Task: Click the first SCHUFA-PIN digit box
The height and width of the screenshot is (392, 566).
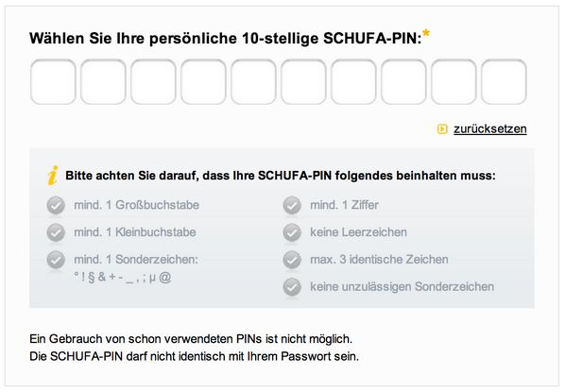Action: tap(53, 82)
